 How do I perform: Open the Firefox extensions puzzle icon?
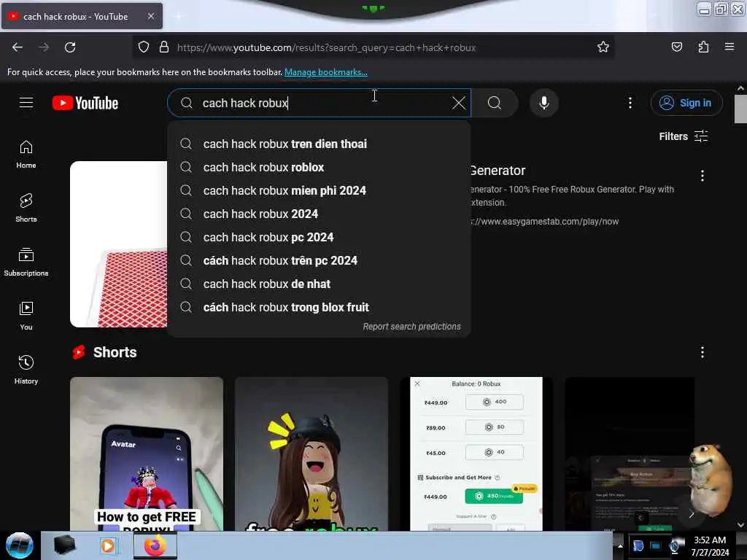pyautogui.click(x=703, y=47)
